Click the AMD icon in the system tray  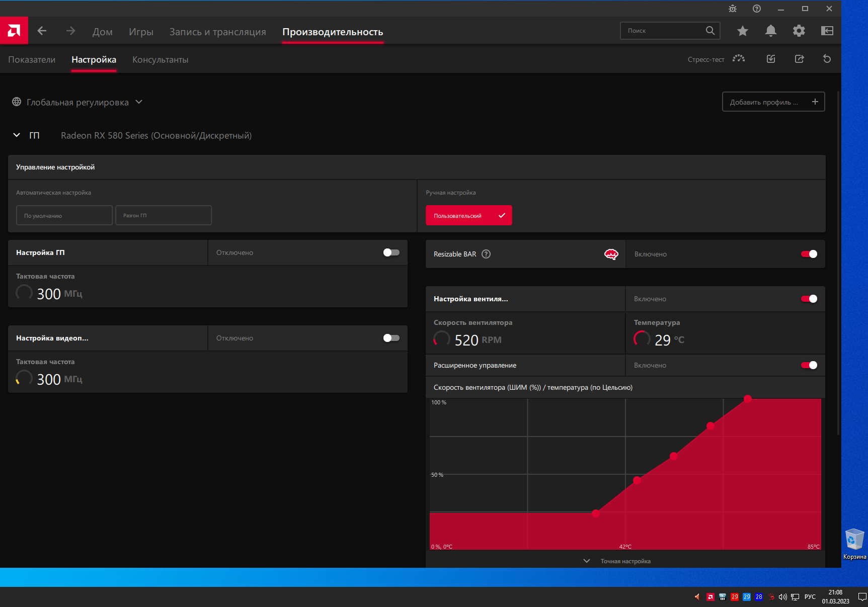tap(710, 597)
